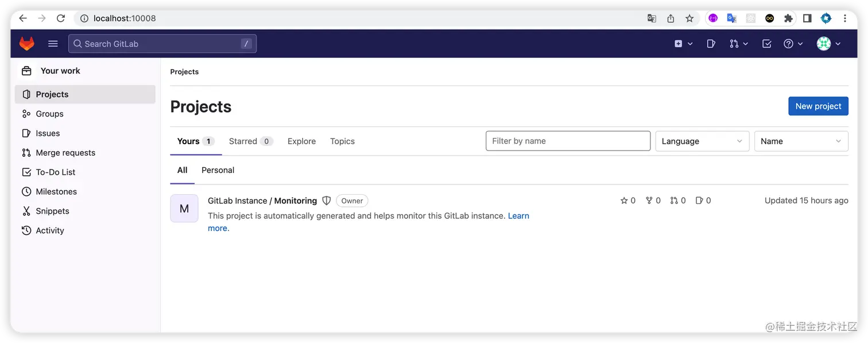The image size is (868, 343).
Task: Open the create new plus menu
Action: 684,44
